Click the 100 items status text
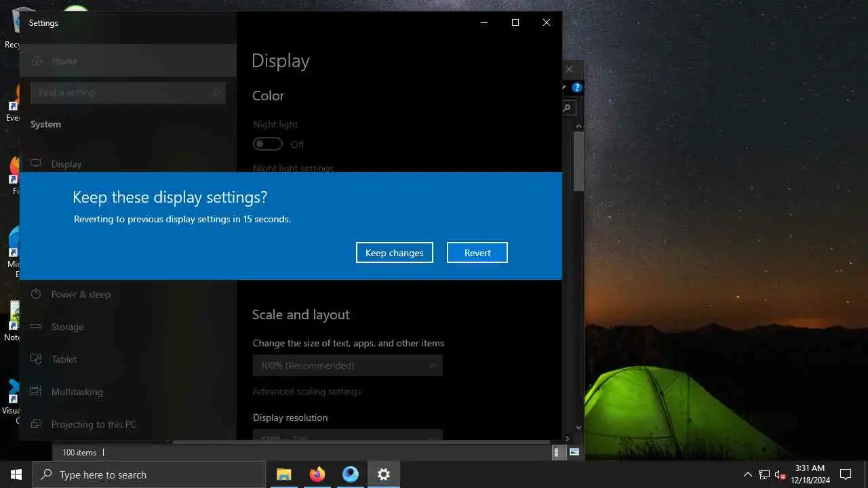The width and height of the screenshot is (868, 488). (x=79, y=453)
